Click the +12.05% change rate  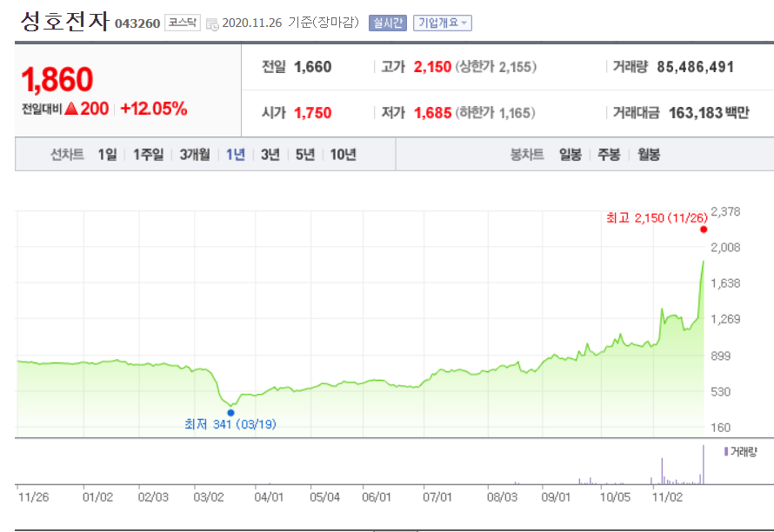(154, 109)
